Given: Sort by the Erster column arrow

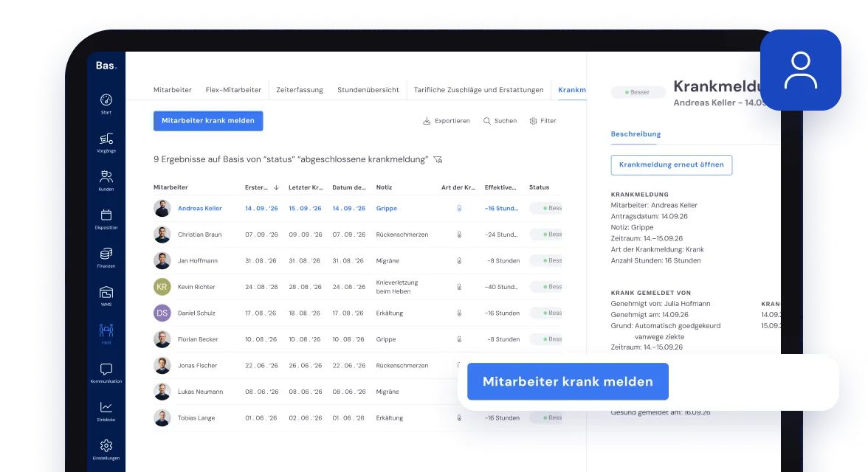Looking at the screenshot, I should point(276,187).
